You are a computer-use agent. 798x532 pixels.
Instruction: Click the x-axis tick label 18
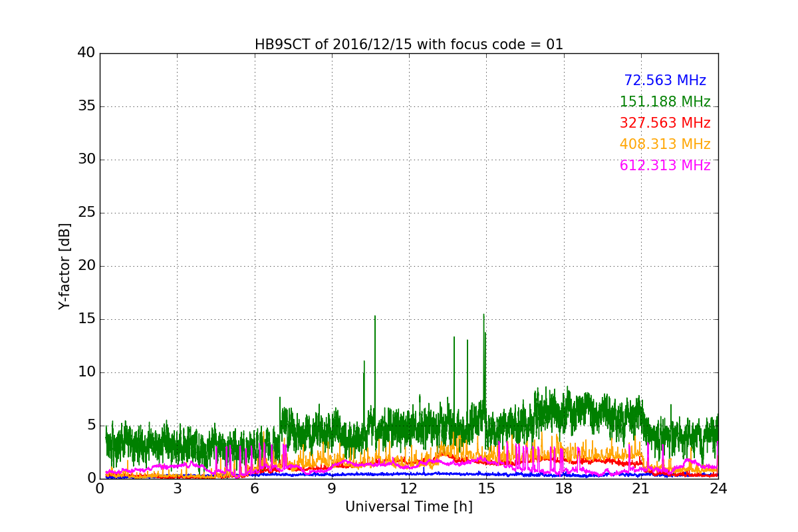pos(564,488)
